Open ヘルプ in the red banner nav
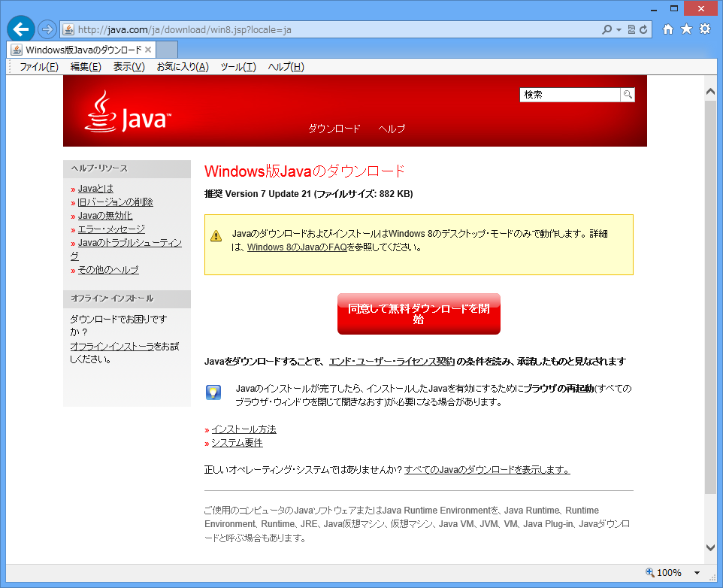 click(x=392, y=129)
